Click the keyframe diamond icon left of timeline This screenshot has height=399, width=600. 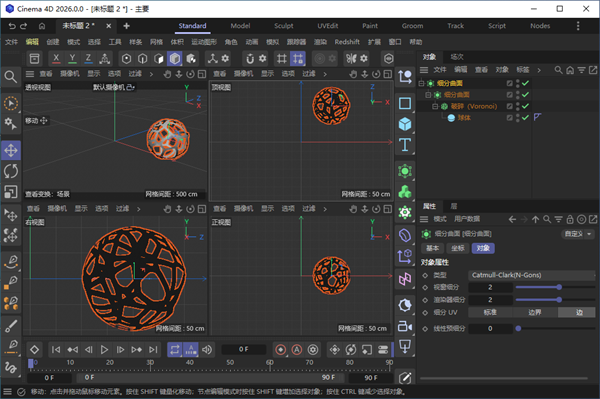(x=34, y=350)
